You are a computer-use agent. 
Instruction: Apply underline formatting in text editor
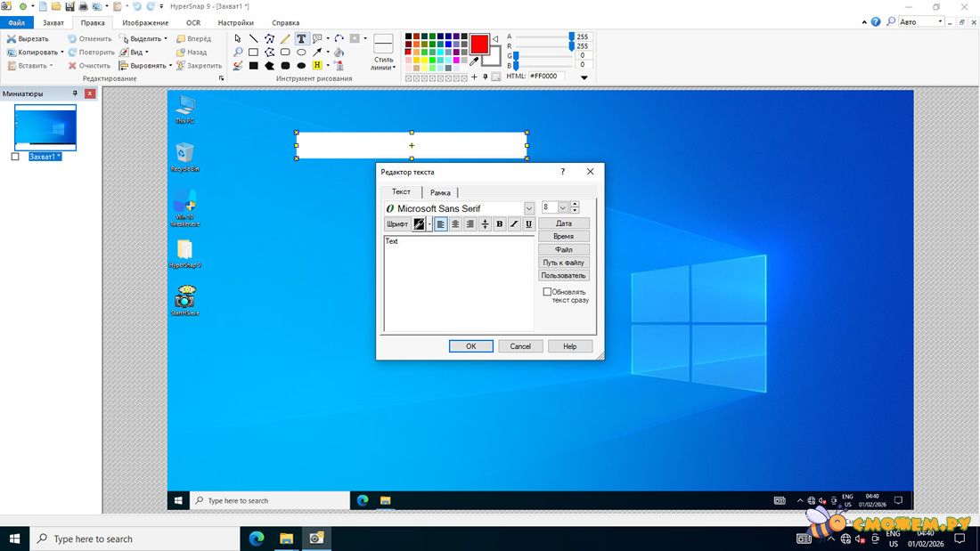[x=528, y=224]
